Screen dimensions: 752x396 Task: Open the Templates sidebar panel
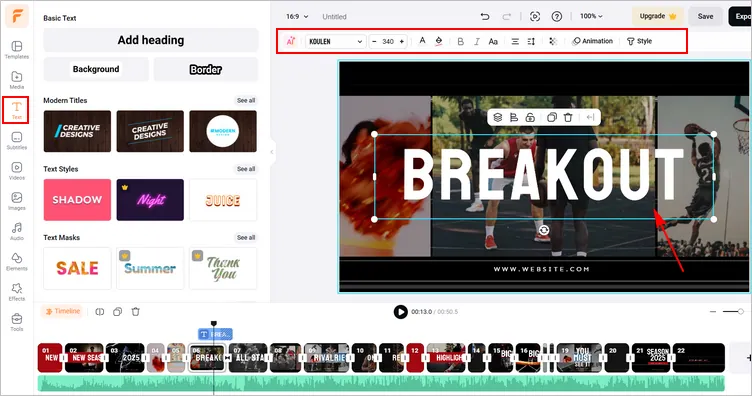pos(17,50)
